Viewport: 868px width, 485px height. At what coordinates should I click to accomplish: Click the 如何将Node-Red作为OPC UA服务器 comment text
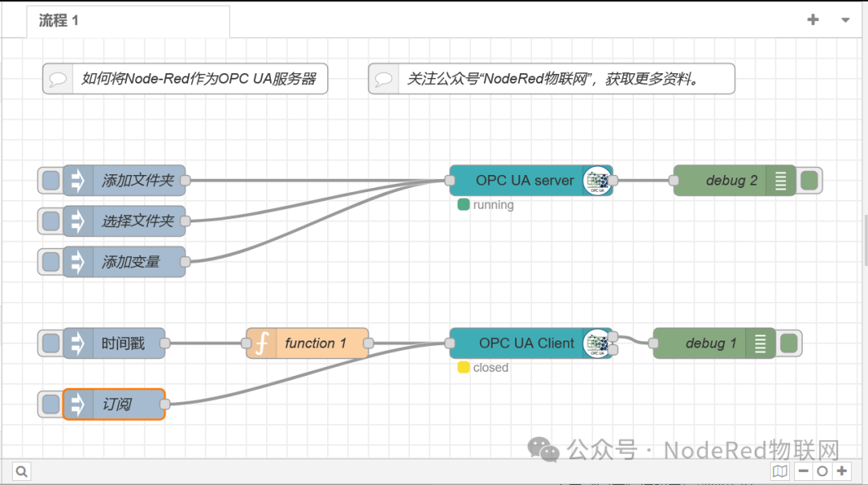199,79
